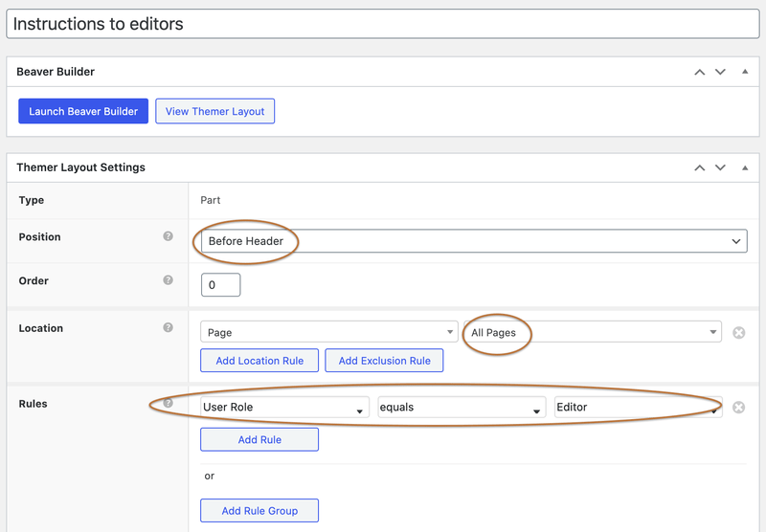Viewport: 766px width, 532px height.
Task: Click Launch Beaver Builder button
Action: [x=83, y=111]
